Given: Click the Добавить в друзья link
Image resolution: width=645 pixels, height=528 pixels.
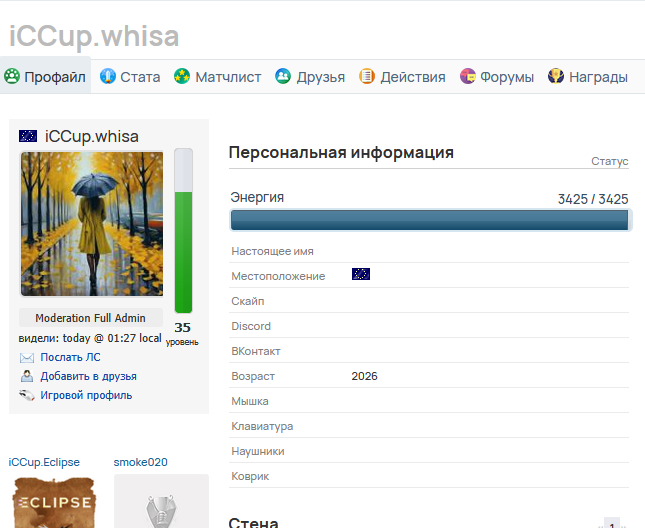Looking at the screenshot, I should click(x=88, y=376).
